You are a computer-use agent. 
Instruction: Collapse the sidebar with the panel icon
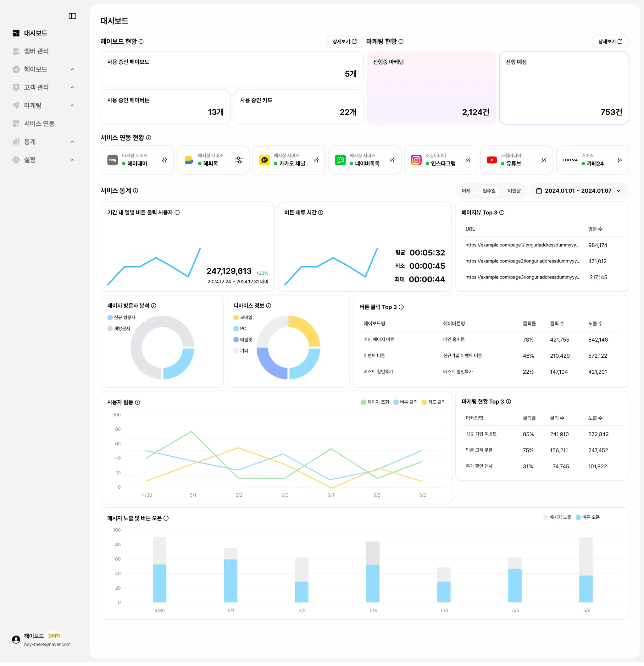coord(72,16)
